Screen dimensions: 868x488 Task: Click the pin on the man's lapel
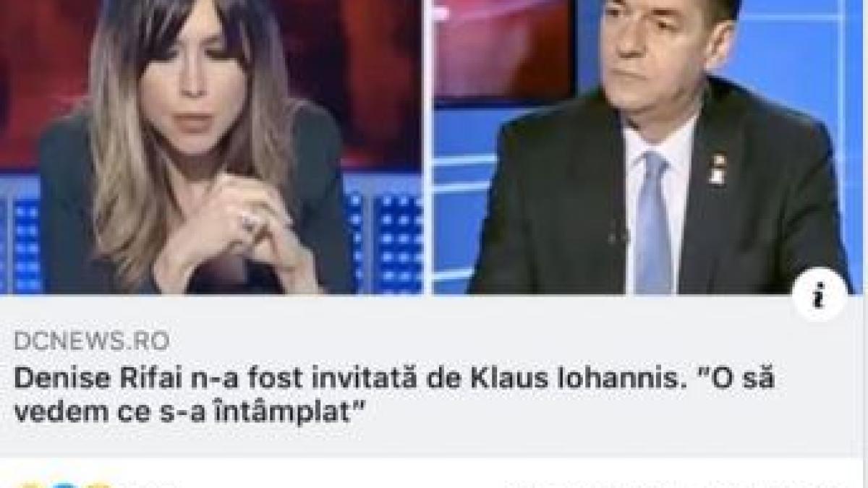[718, 168]
